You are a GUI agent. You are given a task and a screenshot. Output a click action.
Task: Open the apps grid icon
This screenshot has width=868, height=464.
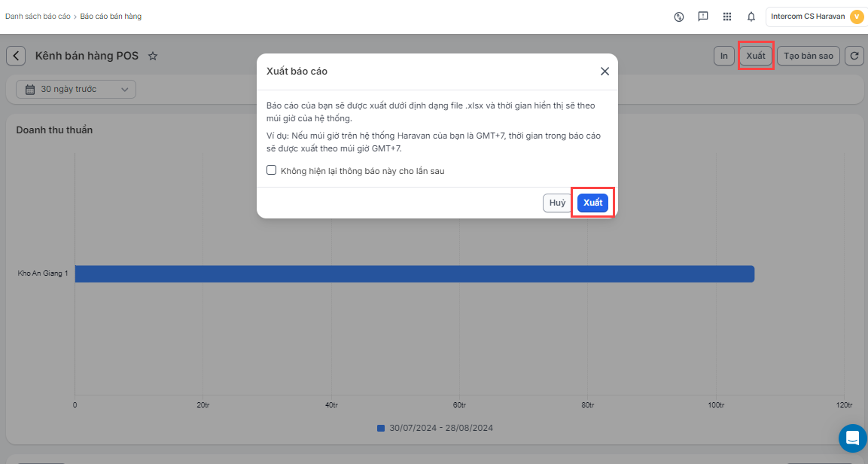[x=727, y=17]
